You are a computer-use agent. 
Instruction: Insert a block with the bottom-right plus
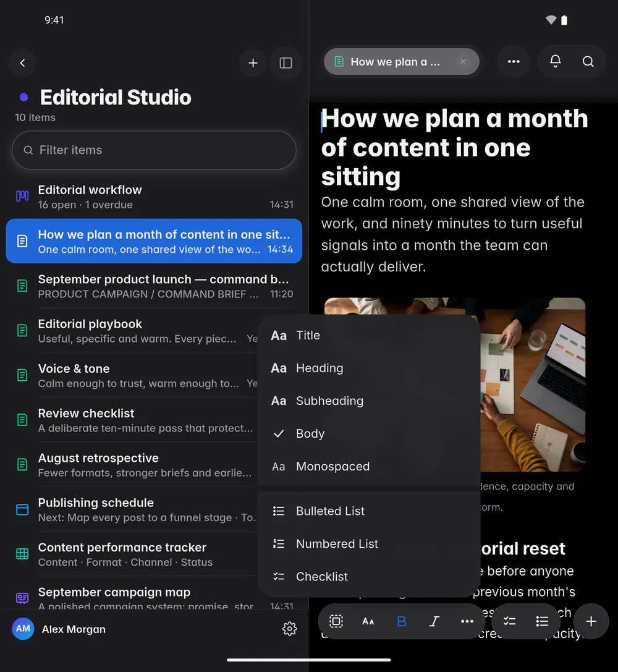coord(591,621)
